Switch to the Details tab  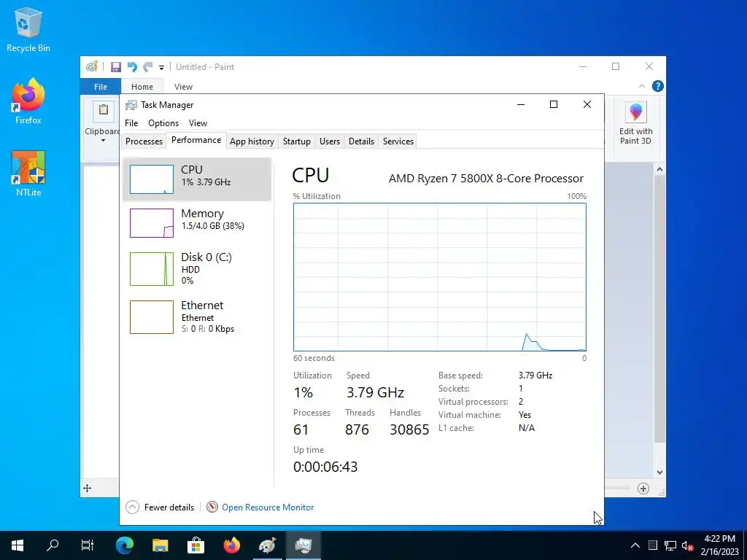tap(361, 141)
